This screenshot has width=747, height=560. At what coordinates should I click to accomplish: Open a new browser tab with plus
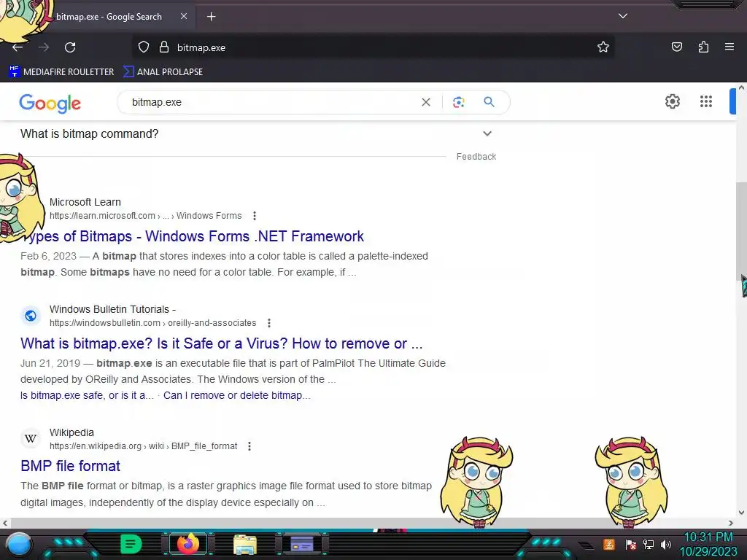[x=211, y=17]
